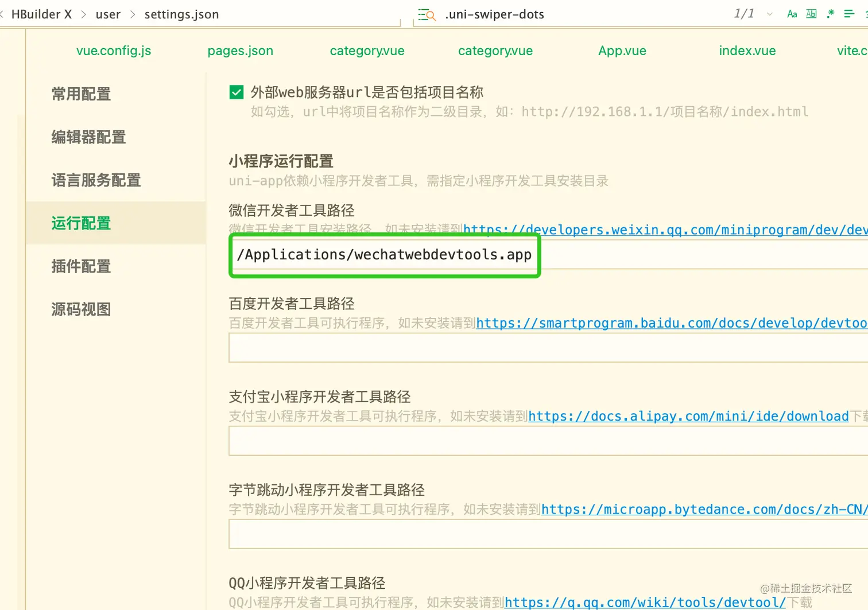Open 语言服务配置 settings section

click(96, 180)
